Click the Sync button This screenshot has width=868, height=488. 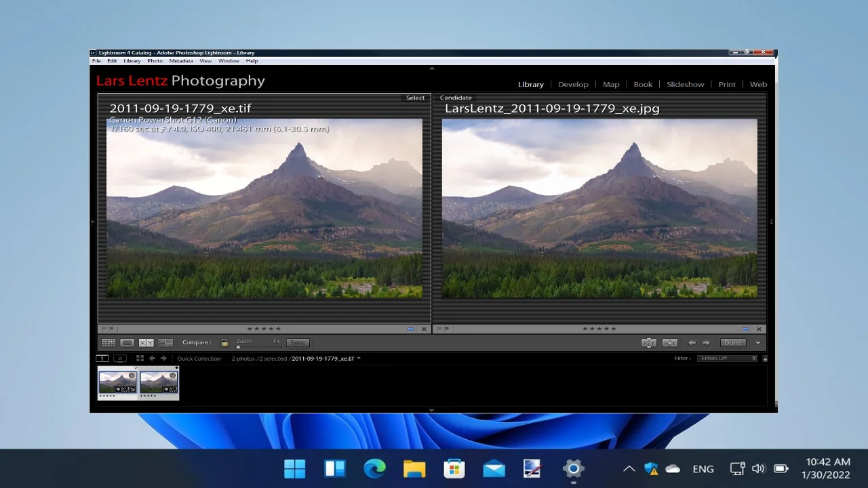pos(298,343)
